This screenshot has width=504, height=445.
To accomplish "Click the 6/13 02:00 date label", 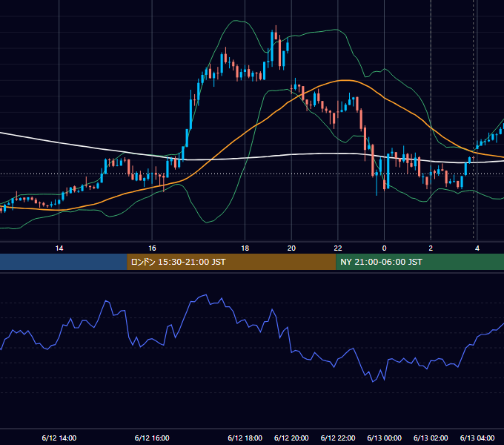I will 431,438.
